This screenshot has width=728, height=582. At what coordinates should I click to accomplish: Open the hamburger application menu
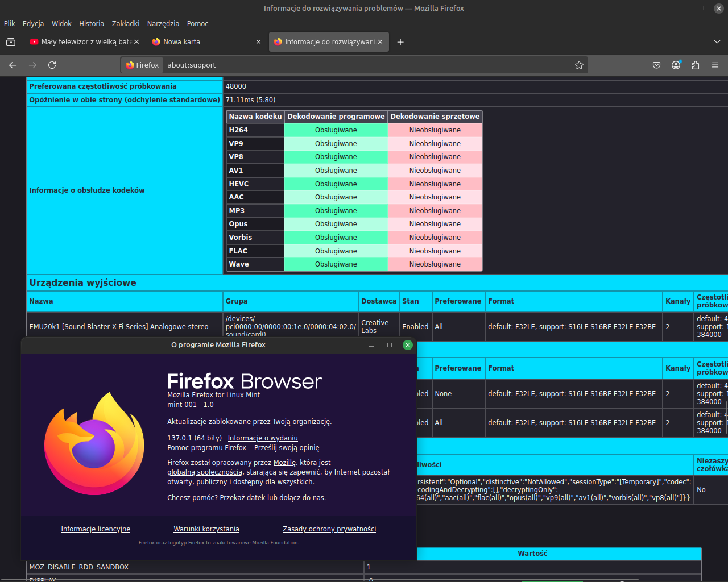(715, 65)
